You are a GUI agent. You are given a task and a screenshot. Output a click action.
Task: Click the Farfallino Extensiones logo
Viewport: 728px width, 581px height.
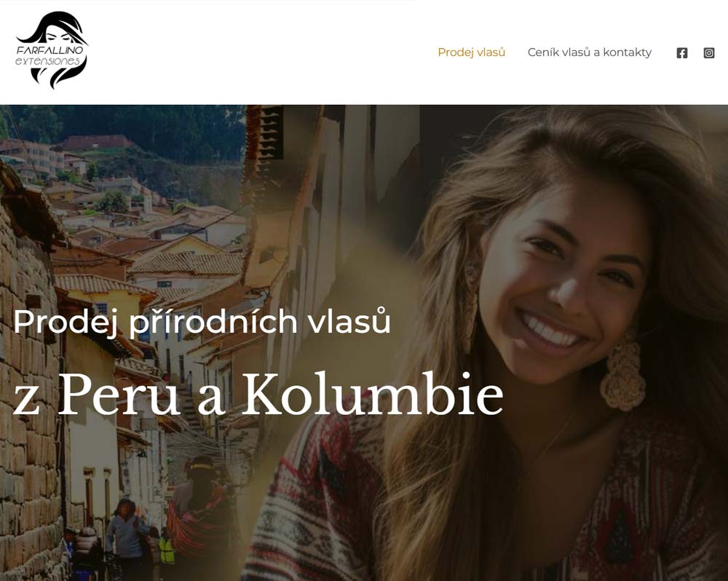click(52, 50)
